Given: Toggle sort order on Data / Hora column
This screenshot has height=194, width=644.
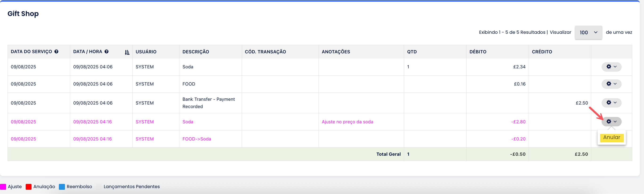Looking at the screenshot, I should pos(127,52).
